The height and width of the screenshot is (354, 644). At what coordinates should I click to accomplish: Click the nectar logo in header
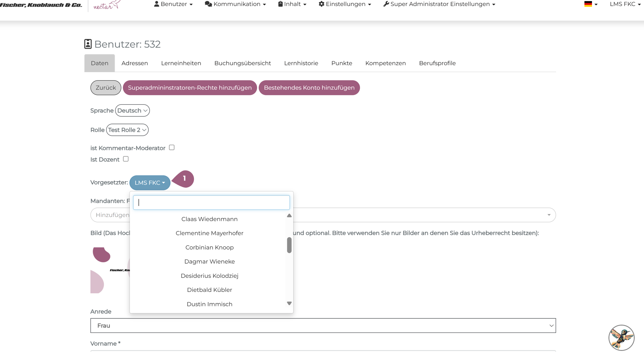tap(107, 5)
